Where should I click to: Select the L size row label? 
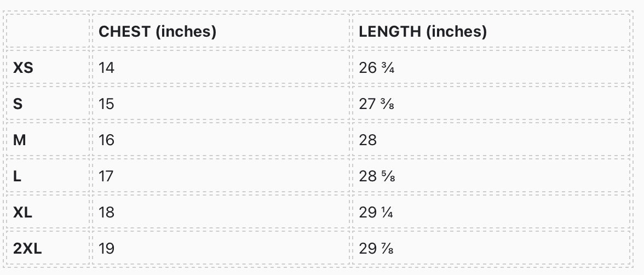[17, 176]
